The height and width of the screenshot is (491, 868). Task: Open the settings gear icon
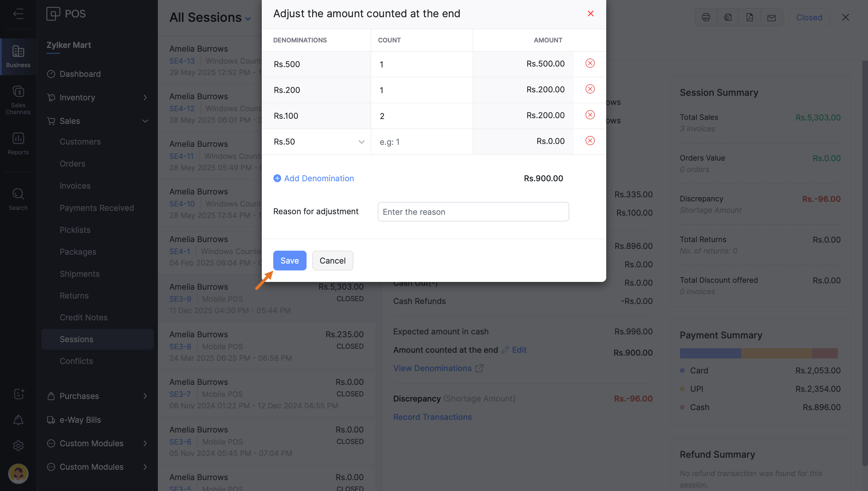18,445
